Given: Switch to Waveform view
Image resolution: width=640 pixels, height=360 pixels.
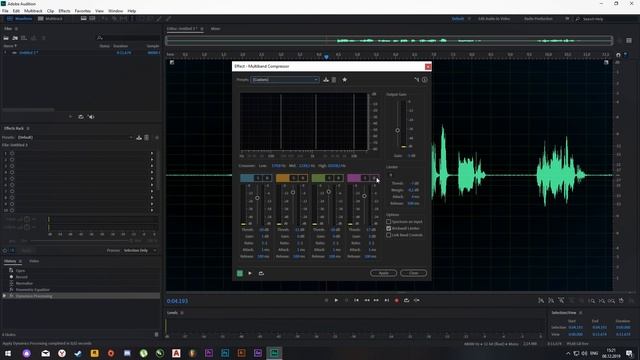Looking at the screenshot, I should click(20, 19).
